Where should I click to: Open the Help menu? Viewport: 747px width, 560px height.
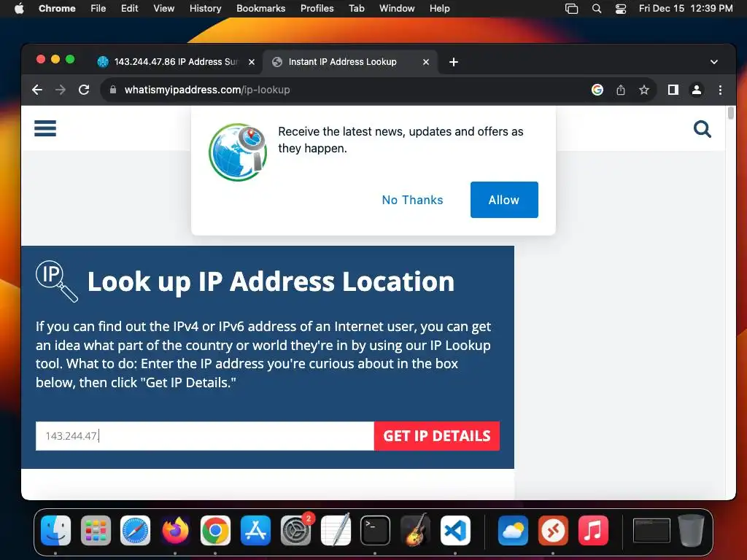point(439,8)
